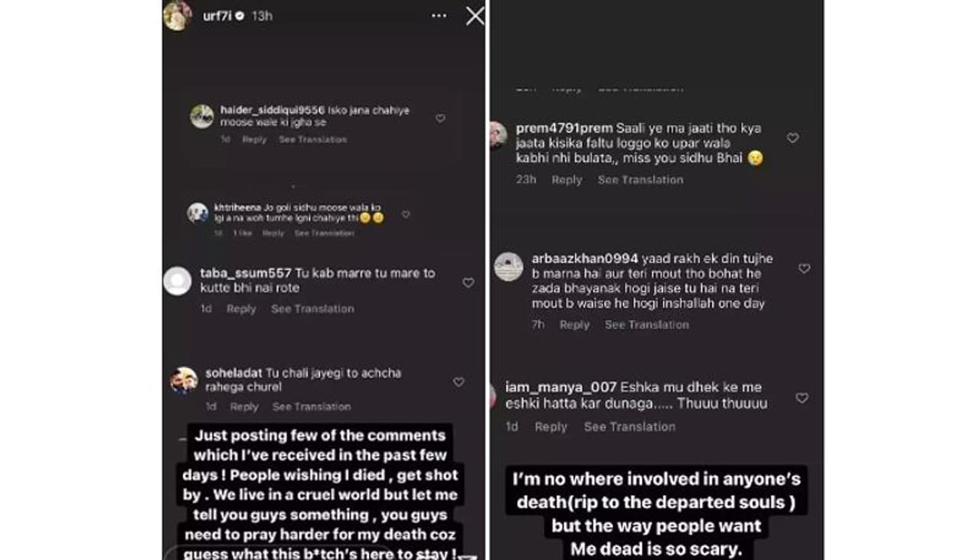Open taba_ssum557's blank profile avatar
980x560 pixels.
[178, 281]
